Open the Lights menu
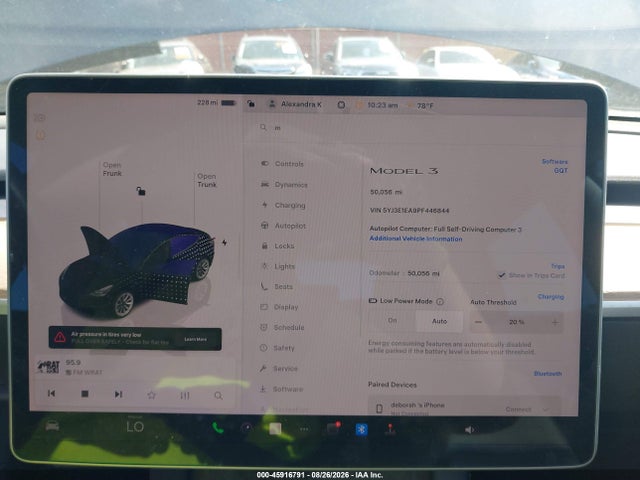Viewport: 640px width, 480px height. point(278,266)
